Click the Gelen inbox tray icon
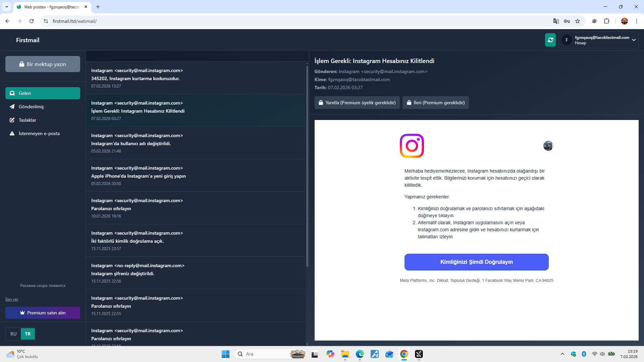644x362 pixels. pyautogui.click(x=12, y=93)
